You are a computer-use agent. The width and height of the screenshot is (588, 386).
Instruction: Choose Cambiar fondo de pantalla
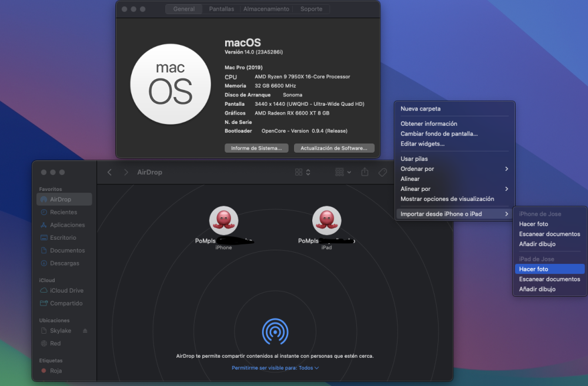pyautogui.click(x=455, y=134)
